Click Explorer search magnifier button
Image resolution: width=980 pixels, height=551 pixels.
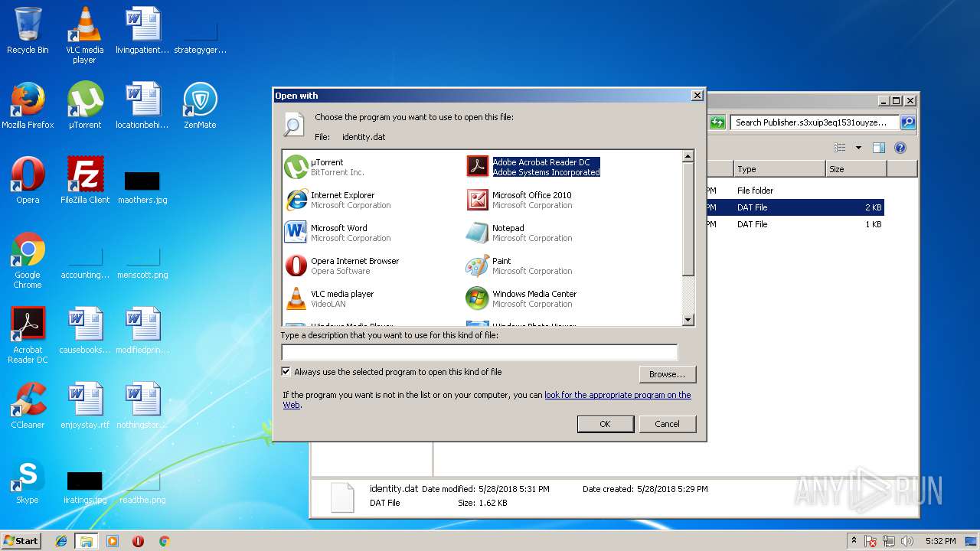(908, 122)
